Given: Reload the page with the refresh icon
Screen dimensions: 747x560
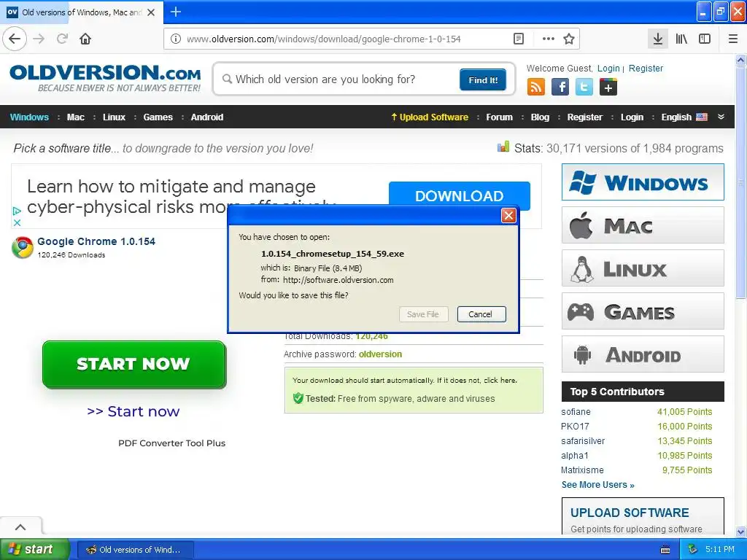Looking at the screenshot, I should point(63,39).
